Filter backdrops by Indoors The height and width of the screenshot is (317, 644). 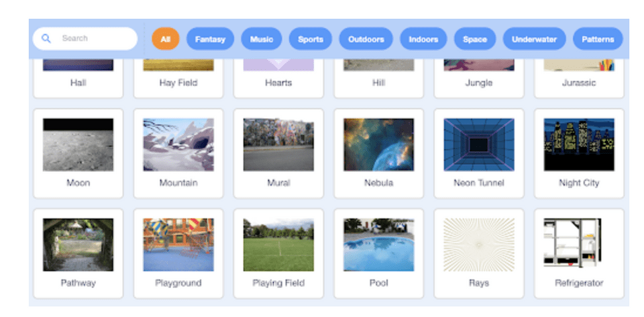[423, 39]
